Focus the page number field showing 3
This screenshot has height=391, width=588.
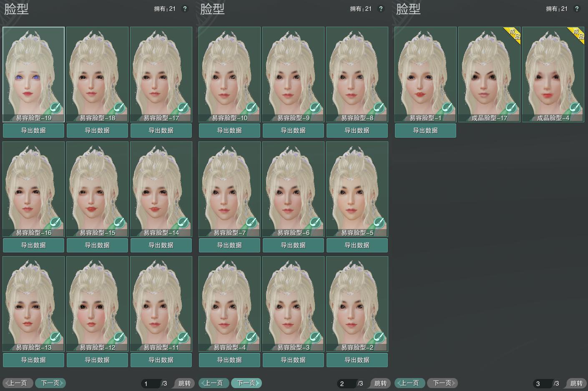(x=542, y=383)
